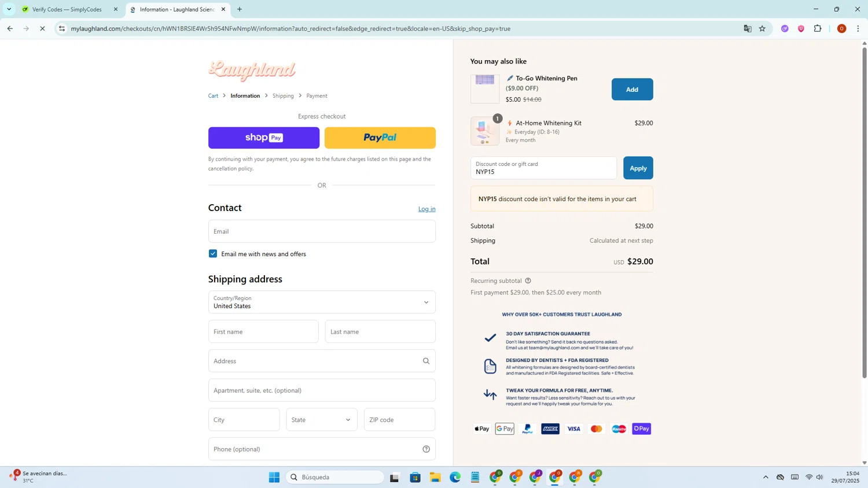Image resolution: width=868 pixels, height=488 pixels.
Task: Click the Shop Pay express checkout button
Action: (264, 138)
